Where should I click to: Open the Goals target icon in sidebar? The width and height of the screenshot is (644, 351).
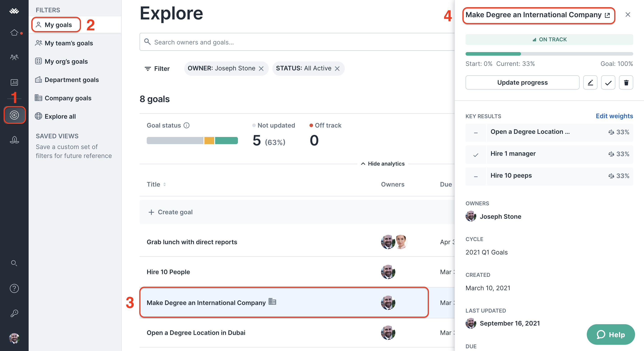(x=14, y=115)
